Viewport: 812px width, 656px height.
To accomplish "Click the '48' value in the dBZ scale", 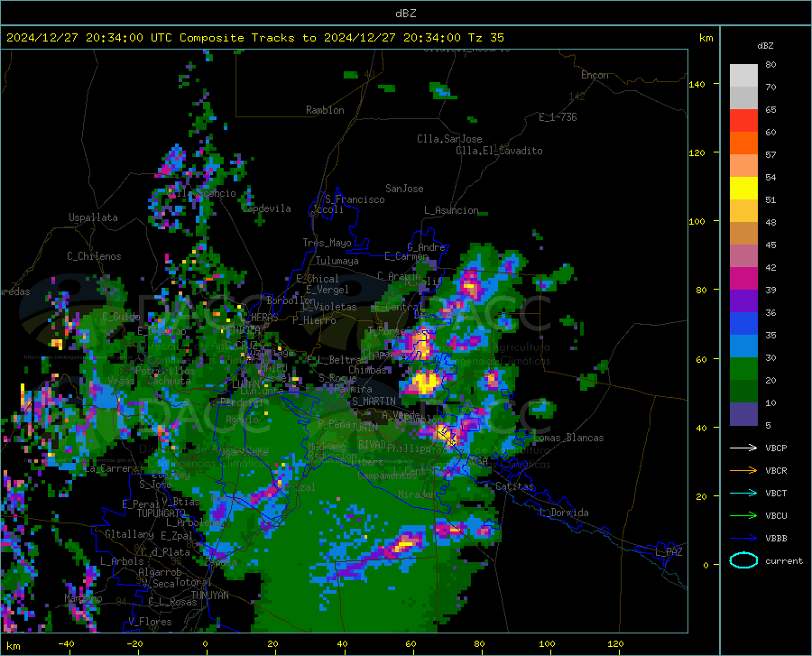I will coord(770,223).
